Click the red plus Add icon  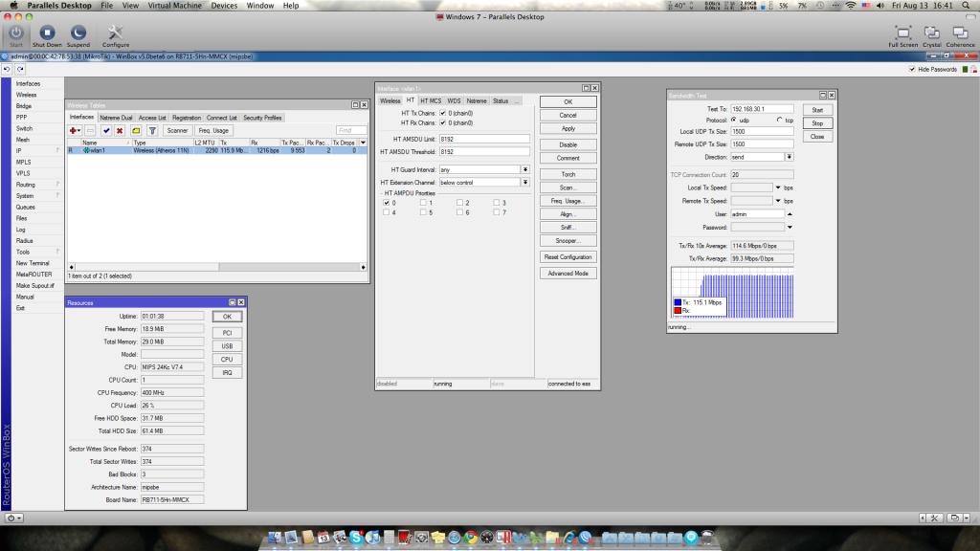tap(75, 130)
